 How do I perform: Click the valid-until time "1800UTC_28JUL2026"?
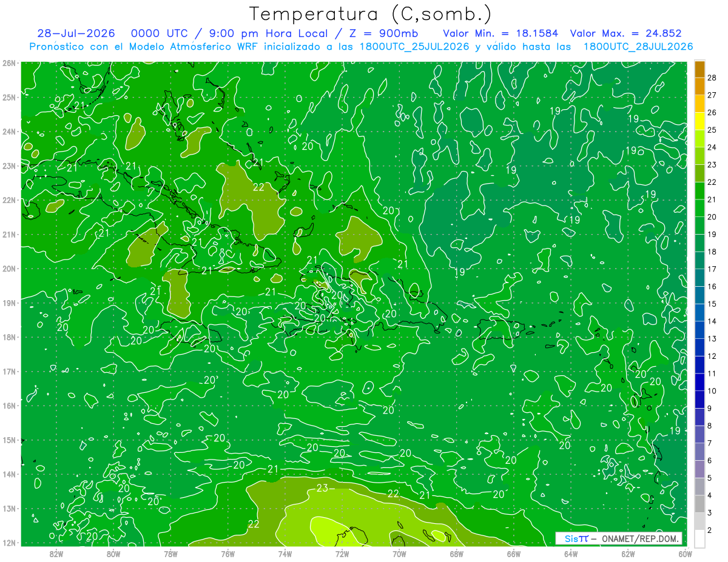638,47
